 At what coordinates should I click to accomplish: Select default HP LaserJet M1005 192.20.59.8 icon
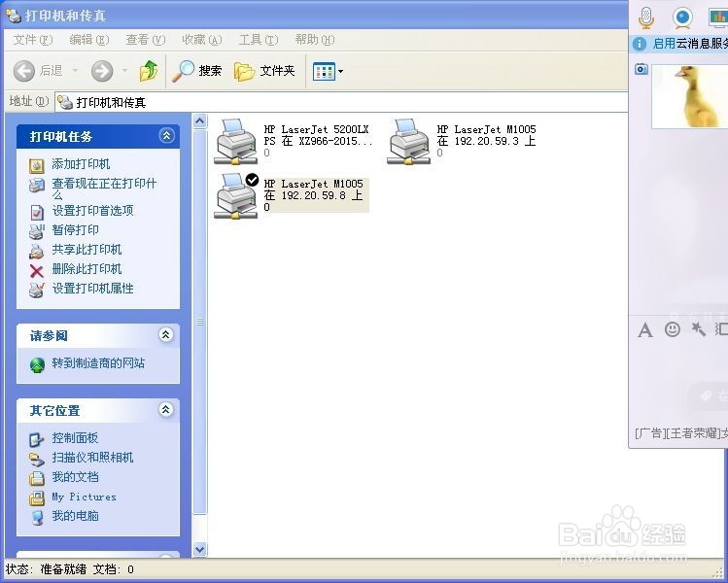click(x=236, y=195)
